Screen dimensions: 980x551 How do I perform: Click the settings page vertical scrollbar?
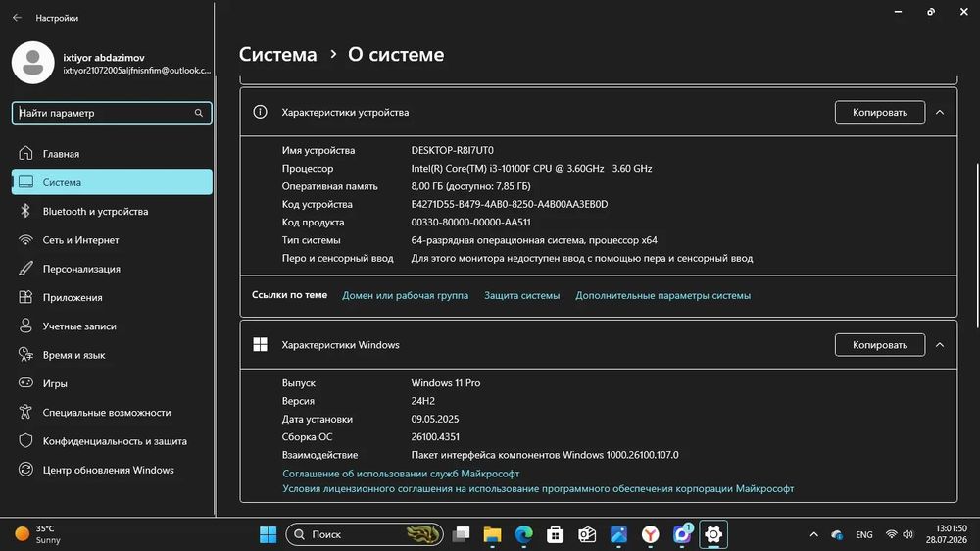977,245
